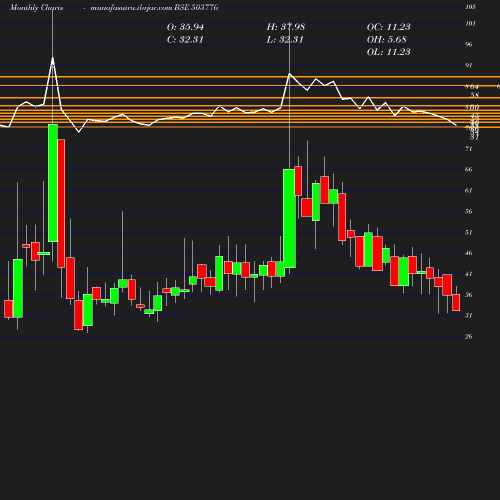Click the 71 price axis label
This screenshot has width=500, height=500.
click(x=469, y=149)
